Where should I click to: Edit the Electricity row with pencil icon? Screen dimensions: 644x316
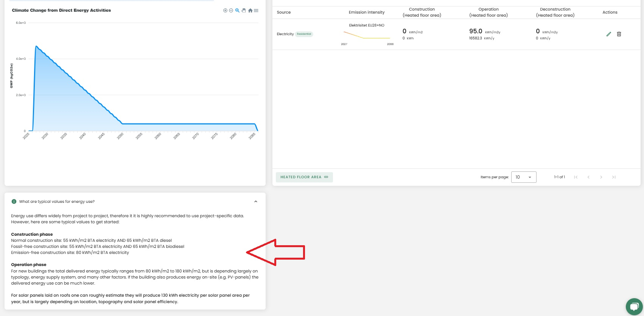click(608, 34)
